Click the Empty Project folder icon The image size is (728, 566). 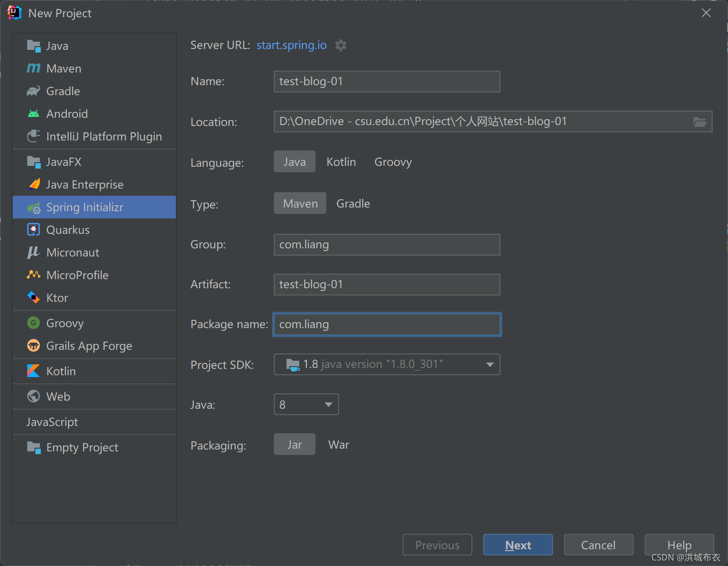34,447
